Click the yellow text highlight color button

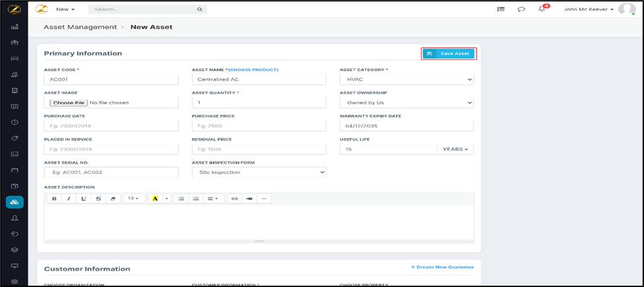coord(155,198)
